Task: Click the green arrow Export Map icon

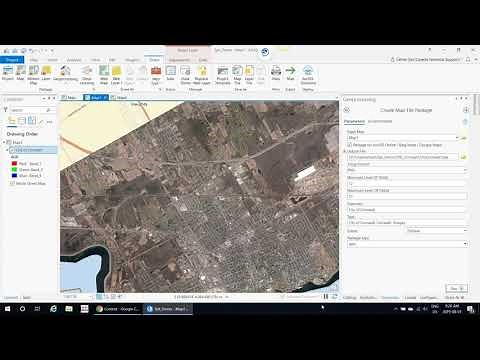Action: click(291, 71)
